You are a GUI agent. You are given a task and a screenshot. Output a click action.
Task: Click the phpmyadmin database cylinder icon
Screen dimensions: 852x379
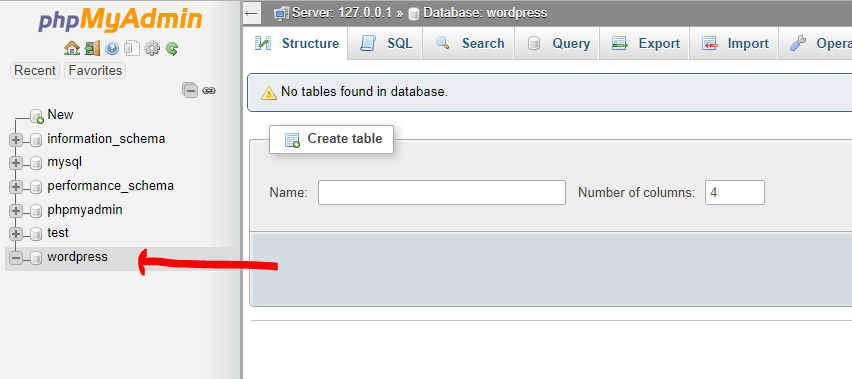(36, 210)
